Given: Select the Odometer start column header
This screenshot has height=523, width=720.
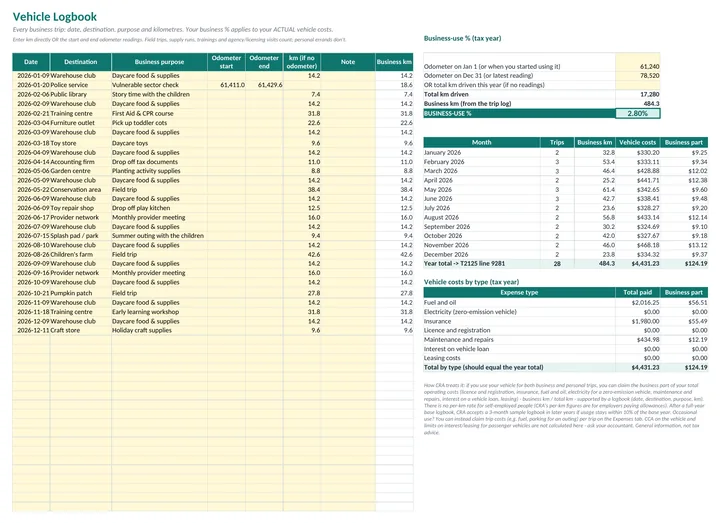Looking at the screenshot, I should [226, 62].
